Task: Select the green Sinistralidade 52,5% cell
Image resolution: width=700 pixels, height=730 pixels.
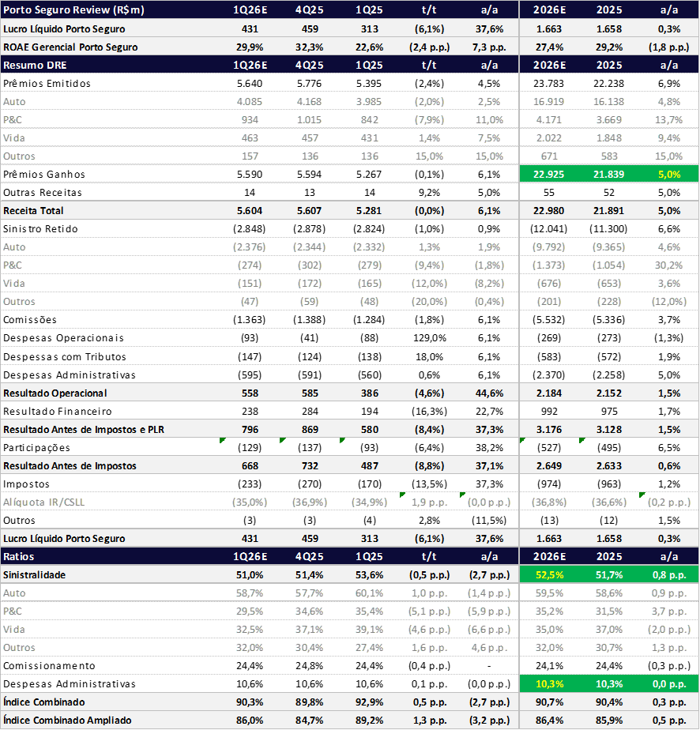Action: (548, 574)
